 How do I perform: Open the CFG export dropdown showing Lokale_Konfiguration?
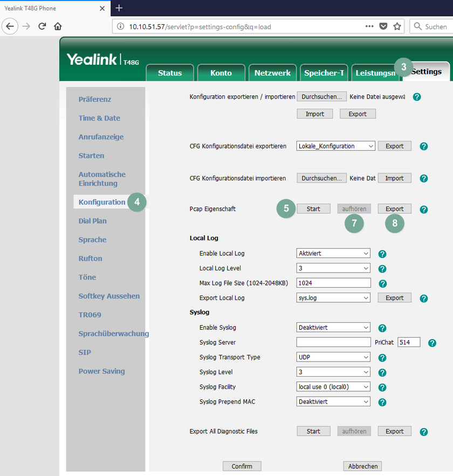(x=335, y=146)
